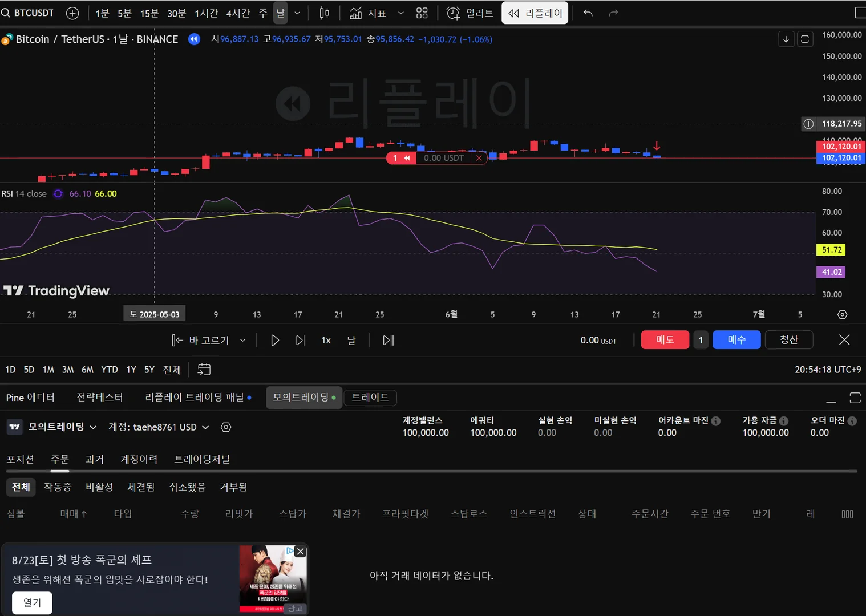Step forward one bar in replay
Viewport: 866px width, 616px height.
pyautogui.click(x=301, y=340)
